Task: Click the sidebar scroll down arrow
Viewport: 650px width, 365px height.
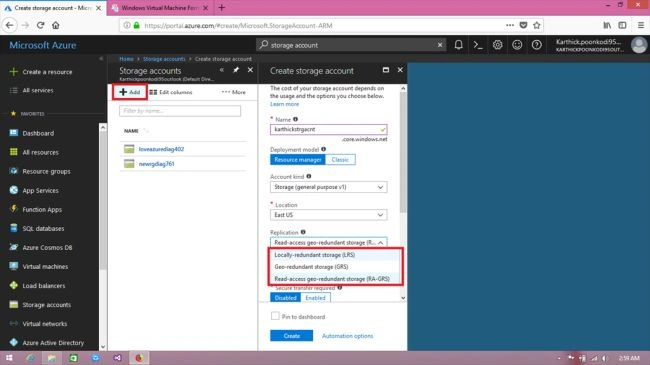Action: pos(103,347)
